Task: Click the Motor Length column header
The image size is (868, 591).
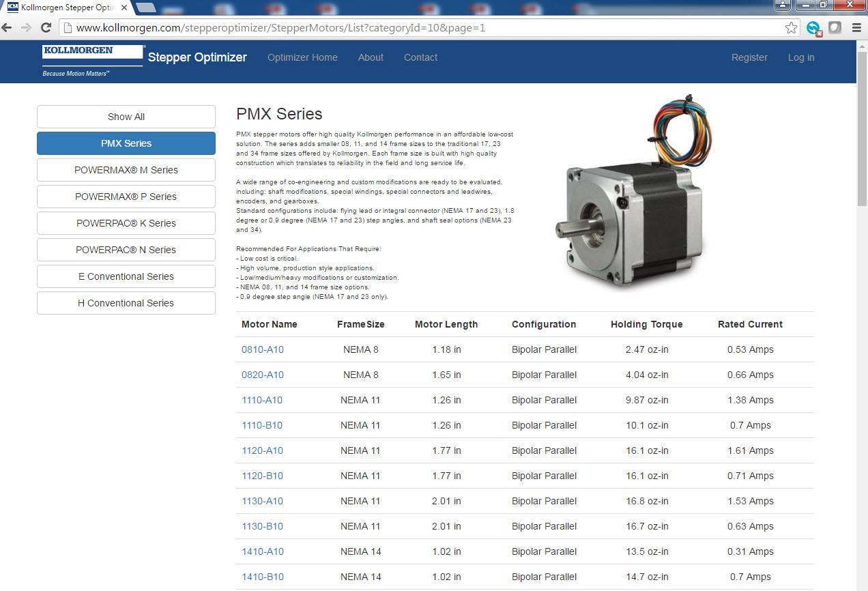Action: (446, 324)
